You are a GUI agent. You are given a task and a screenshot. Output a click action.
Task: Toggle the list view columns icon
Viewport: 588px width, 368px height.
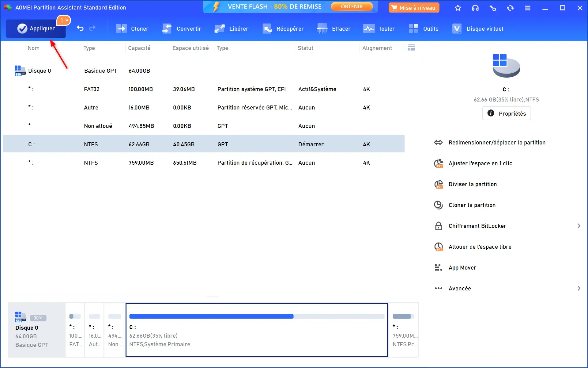click(412, 48)
